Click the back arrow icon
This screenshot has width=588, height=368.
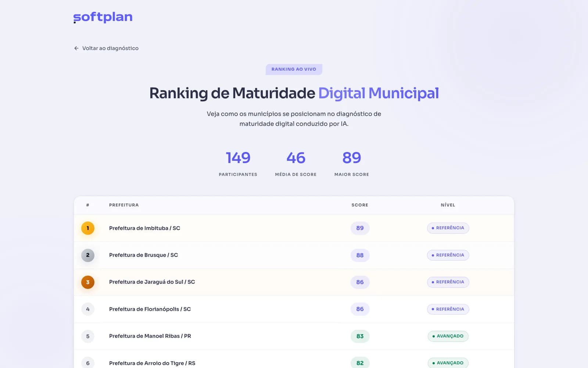click(x=76, y=48)
